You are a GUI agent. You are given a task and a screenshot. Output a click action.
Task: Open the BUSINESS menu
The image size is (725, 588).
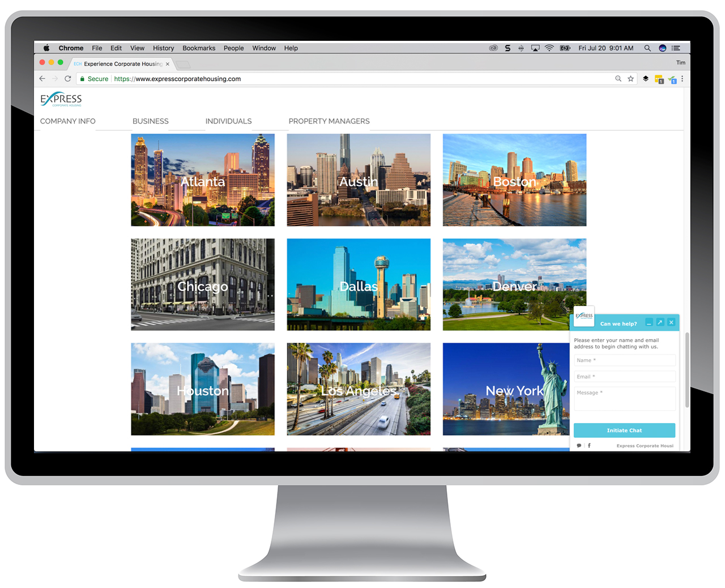(x=151, y=121)
